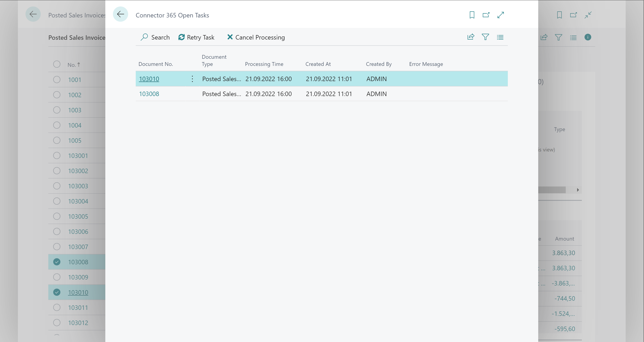644x342 pixels.
Task: Select invoice row 103001 checkbox
Action: coord(57,156)
